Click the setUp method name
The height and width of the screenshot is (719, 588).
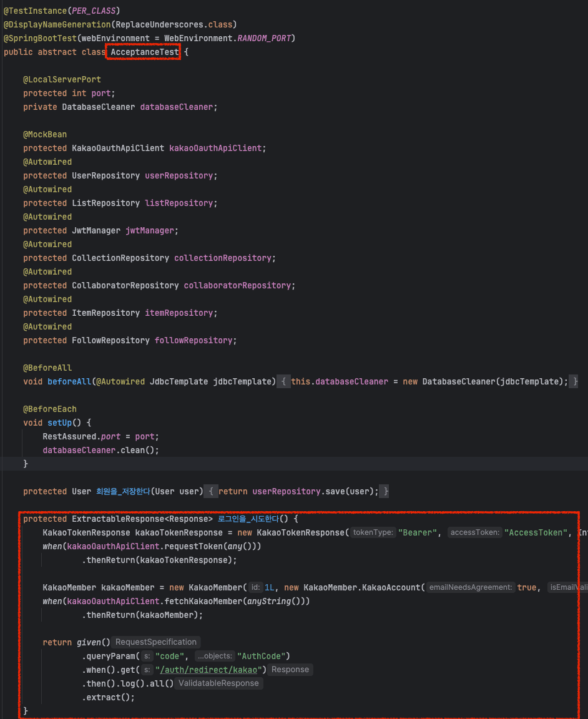click(x=60, y=423)
